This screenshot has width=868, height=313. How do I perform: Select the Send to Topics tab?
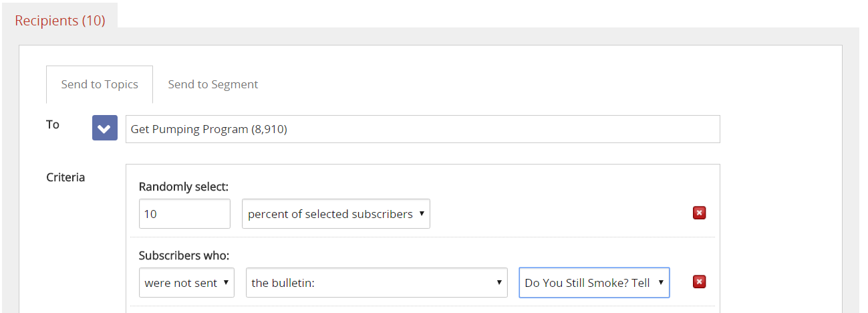[100, 84]
